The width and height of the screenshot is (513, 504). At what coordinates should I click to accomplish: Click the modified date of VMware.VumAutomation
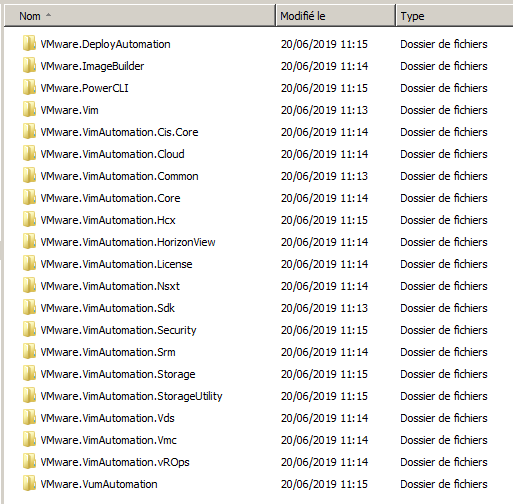324,484
